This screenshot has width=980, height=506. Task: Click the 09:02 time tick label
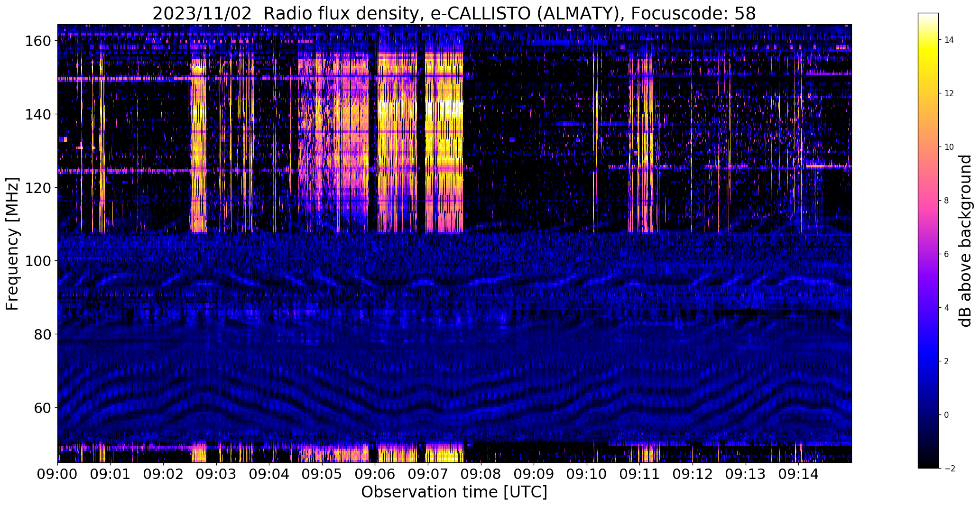[x=164, y=473]
